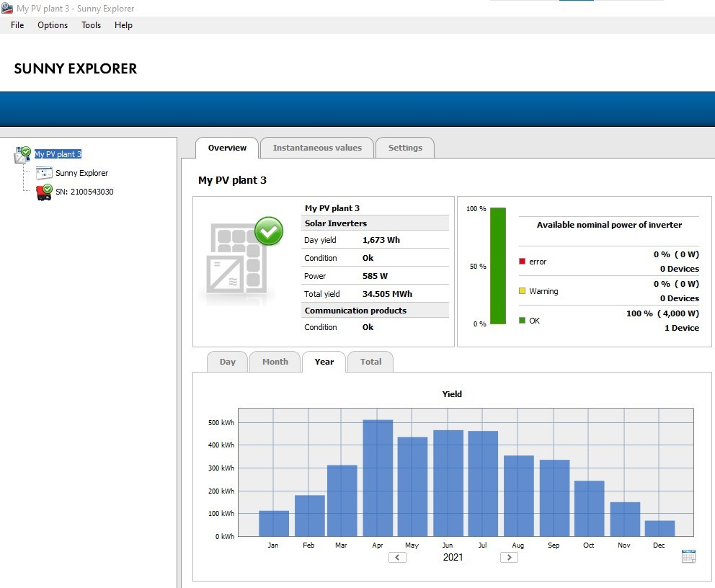Click the Available nominal power of inverter heading
This screenshot has width=715, height=588.
pos(609,225)
